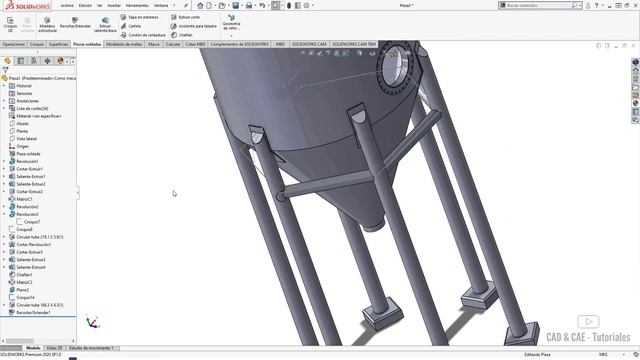The width and height of the screenshot is (640, 360).
Task: Expand the Revolución1 feature
Action: 4,161
